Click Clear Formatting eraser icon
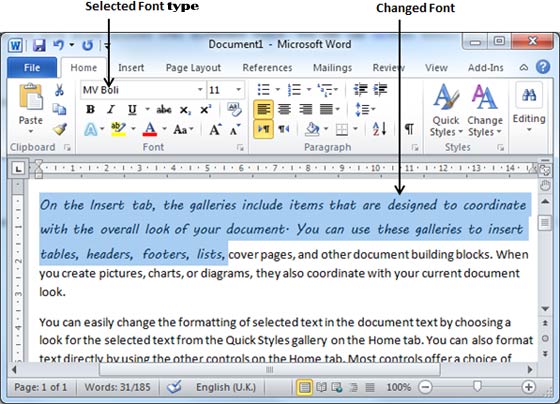The height and width of the screenshot is (404, 560). 234,109
